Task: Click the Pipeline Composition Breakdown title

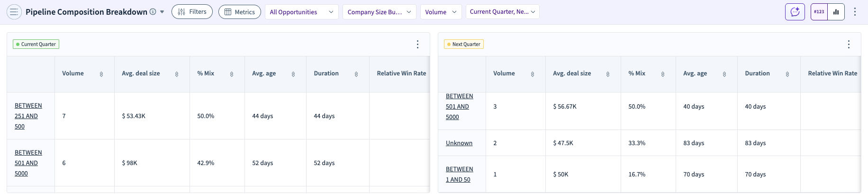Action: pos(86,12)
